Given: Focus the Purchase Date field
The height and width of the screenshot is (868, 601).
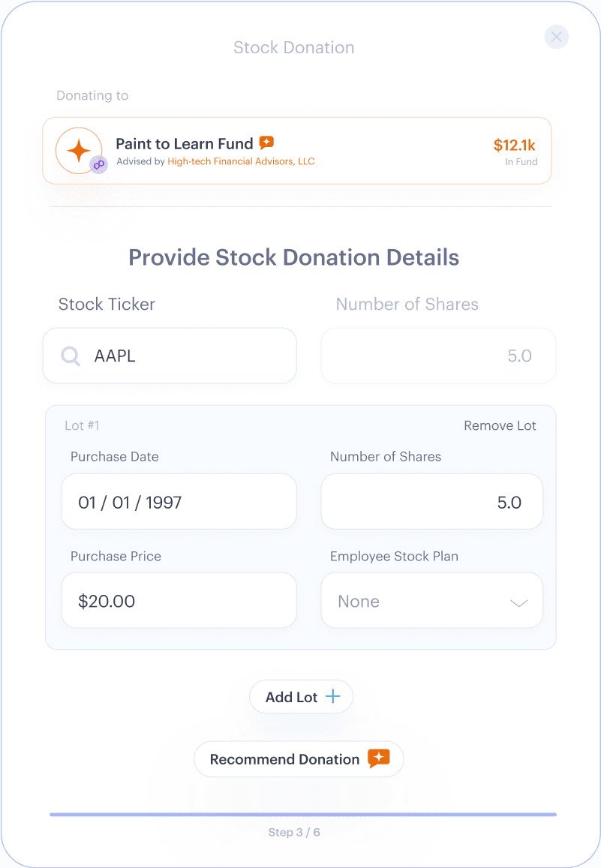Looking at the screenshot, I should [x=179, y=502].
